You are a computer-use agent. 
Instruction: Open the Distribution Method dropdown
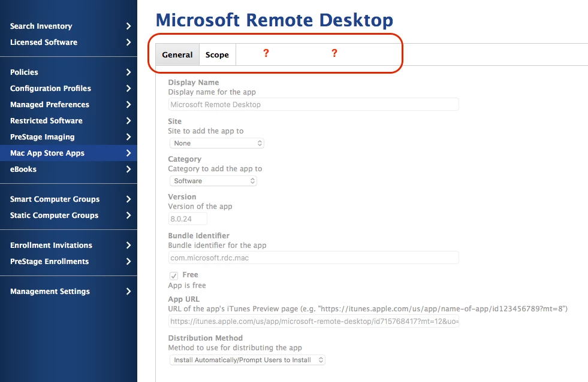(247, 360)
